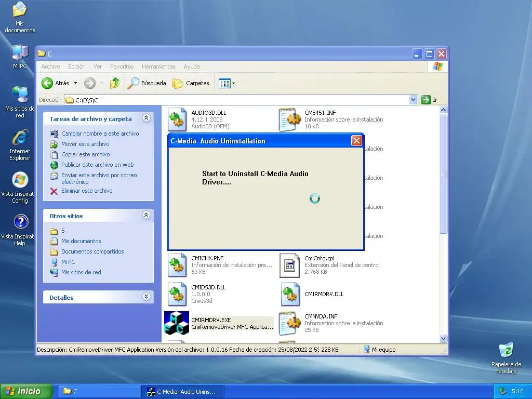Expand the Dirección address bar dropdown
The height and width of the screenshot is (399, 532).
coord(413,100)
